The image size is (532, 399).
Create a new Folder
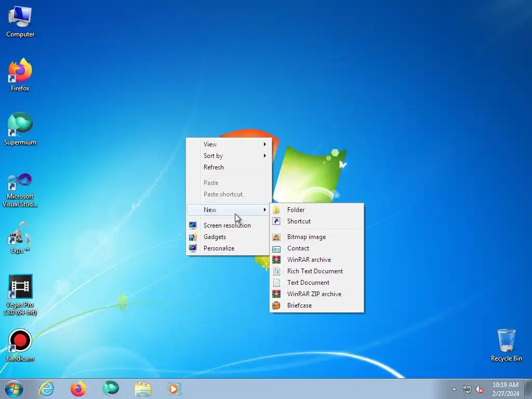[x=316, y=210]
